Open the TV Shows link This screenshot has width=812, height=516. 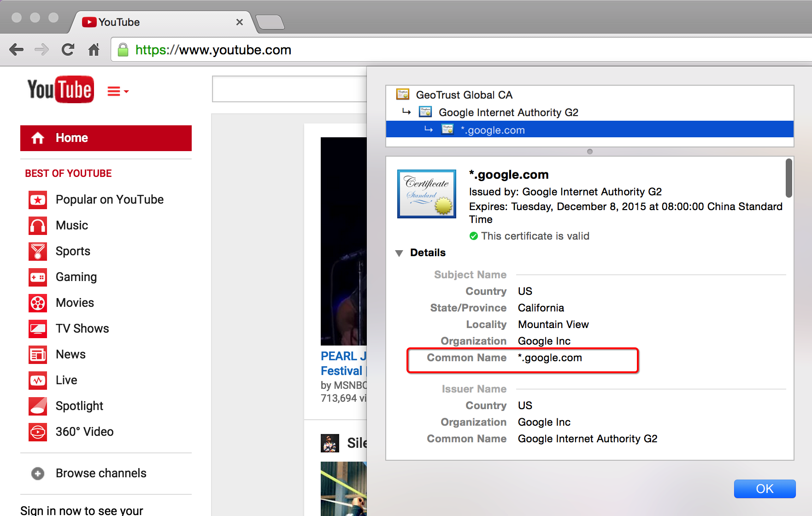(x=82, y=328)
